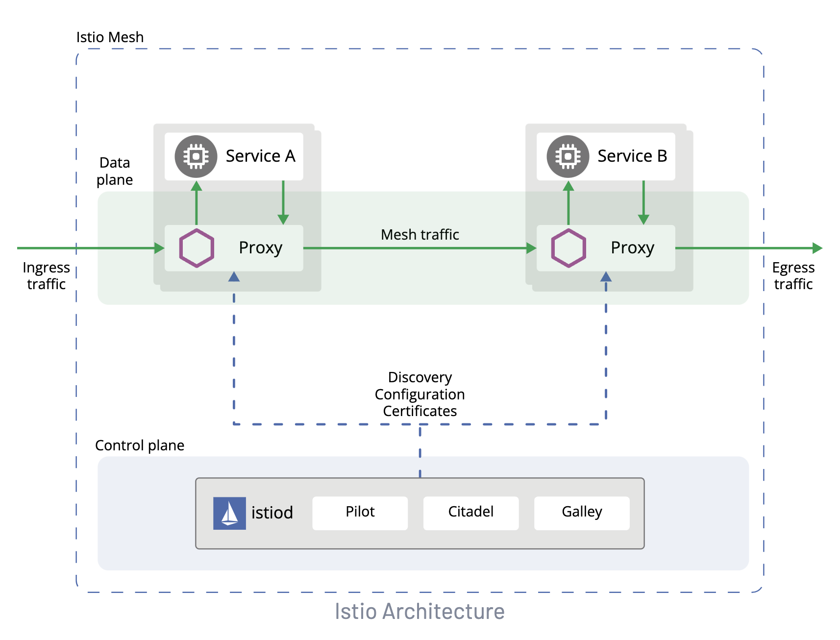The width and height of the screenshot is (840, 640).
Task: Expand the Istio Mesh dashed boundary
Action: pos(110,37)
